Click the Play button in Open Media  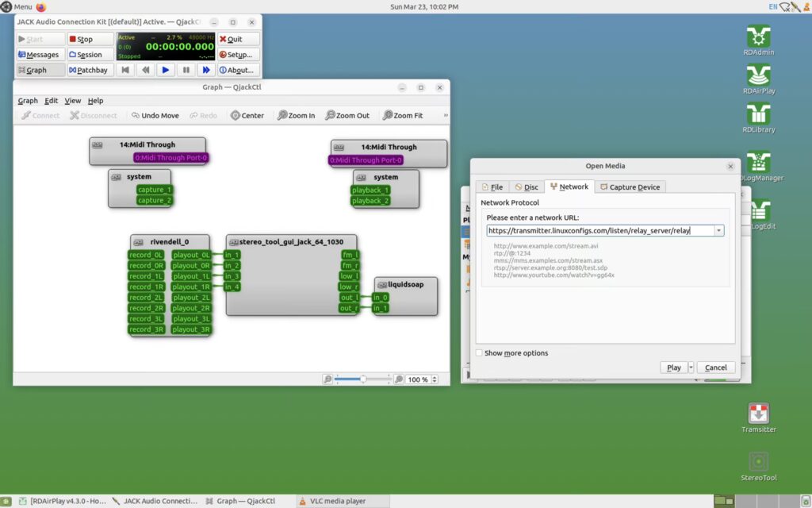click(674, 368)
